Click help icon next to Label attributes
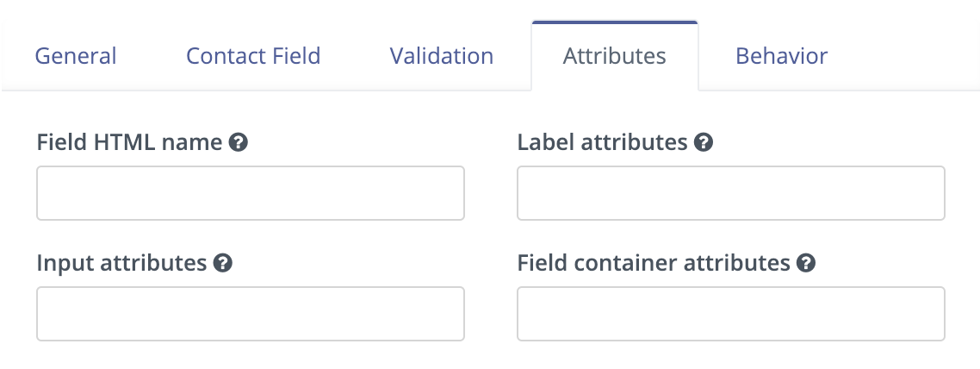 704,142
